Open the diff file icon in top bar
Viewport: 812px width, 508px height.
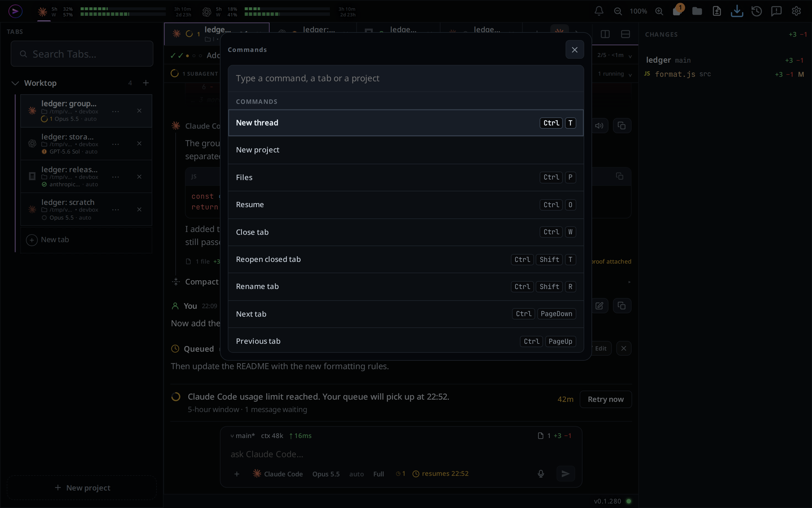pos(717,11)
